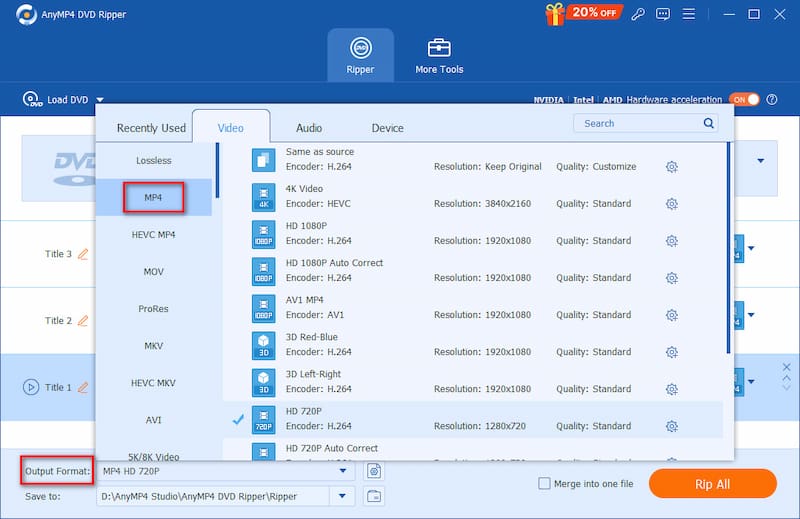Check Merge into one file
800x519 pixels.
pos(544,483)
